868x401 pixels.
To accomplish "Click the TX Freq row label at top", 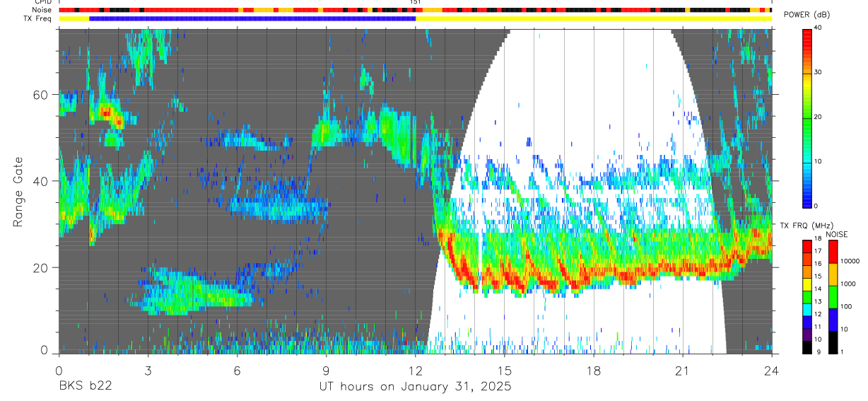I will (x=39, y=18).
